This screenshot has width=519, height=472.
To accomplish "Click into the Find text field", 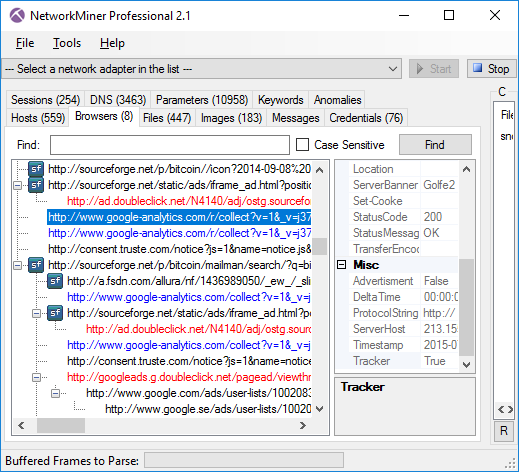I will pos(170,145).
